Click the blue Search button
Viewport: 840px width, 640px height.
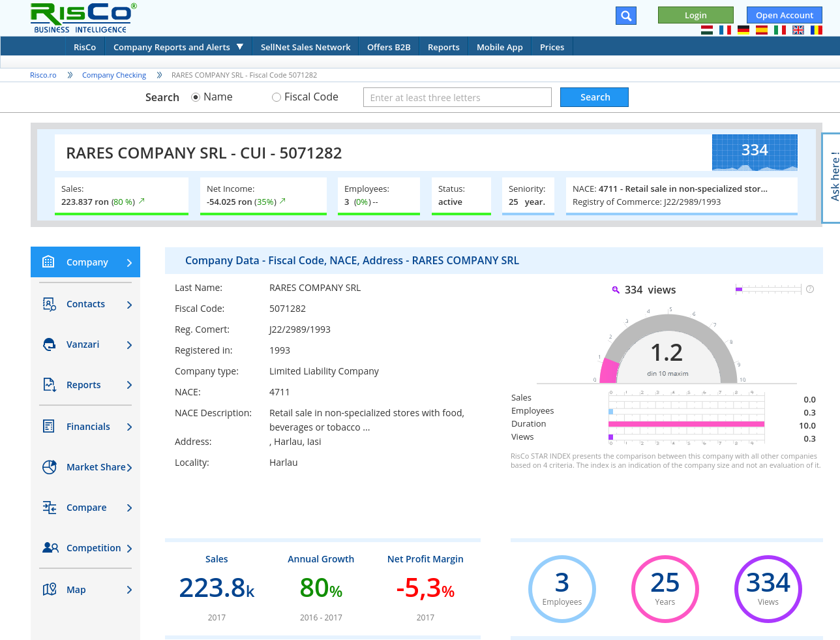point(595,97)
